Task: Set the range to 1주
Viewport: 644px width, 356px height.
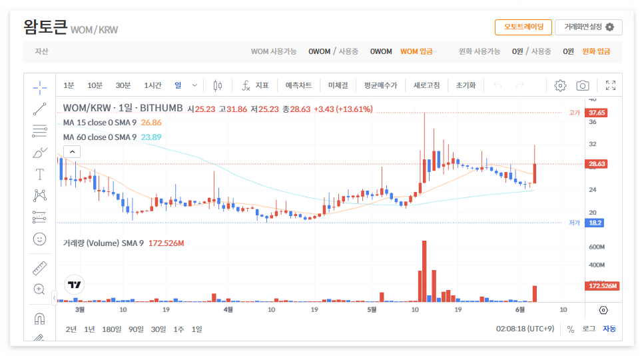Action: point(178,329)
